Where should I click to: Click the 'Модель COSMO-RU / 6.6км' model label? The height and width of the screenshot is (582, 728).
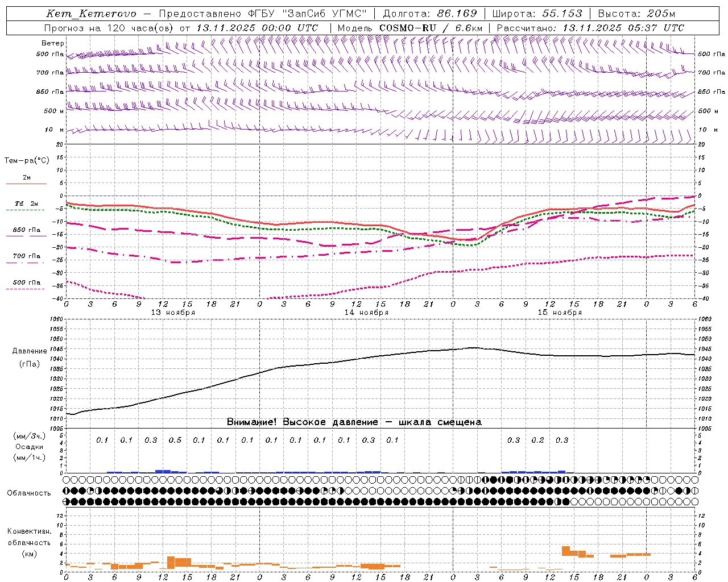410,27
